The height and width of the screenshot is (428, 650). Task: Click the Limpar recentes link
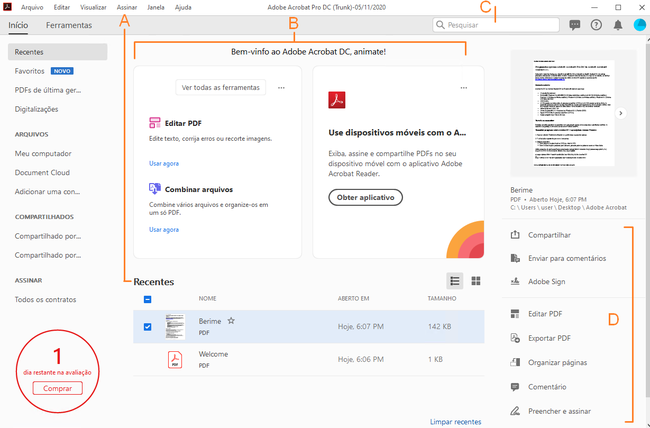pos(456,422)
